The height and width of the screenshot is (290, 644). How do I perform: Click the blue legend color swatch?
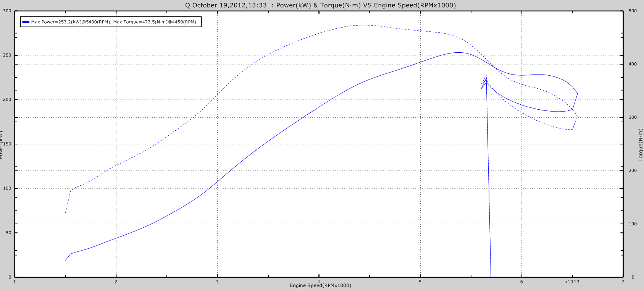pos(26,22)
